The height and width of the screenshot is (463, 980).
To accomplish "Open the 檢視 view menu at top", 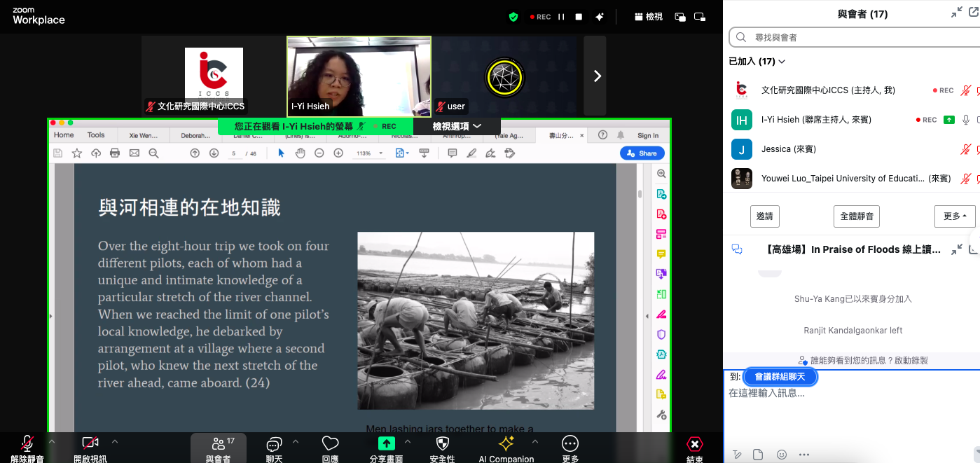I will click(648, 17).
